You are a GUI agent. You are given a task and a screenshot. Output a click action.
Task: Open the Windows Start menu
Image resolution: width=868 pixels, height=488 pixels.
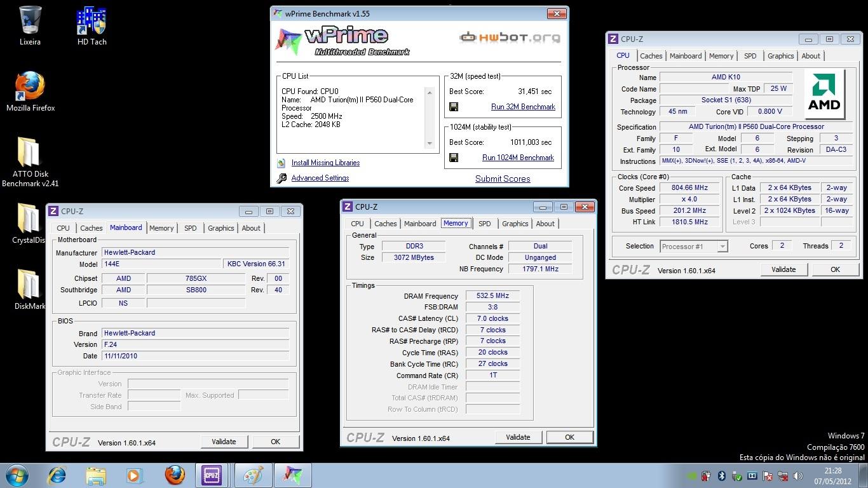pos(16,475)
